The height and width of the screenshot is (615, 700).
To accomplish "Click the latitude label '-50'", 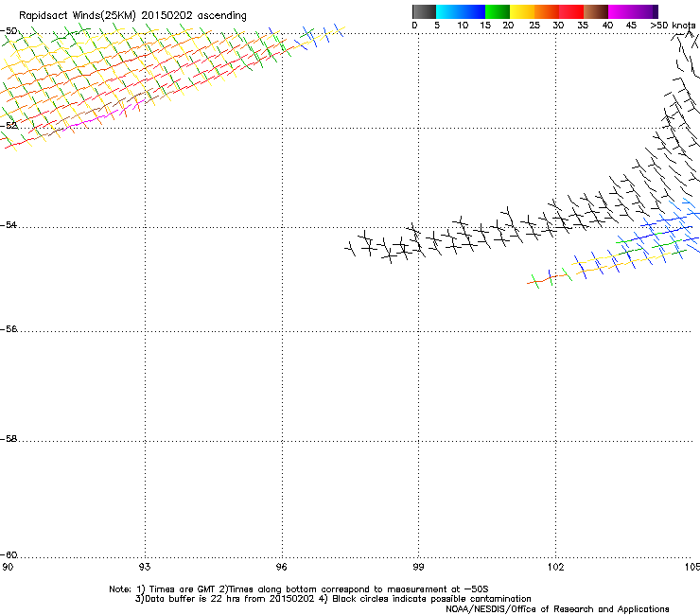I will tap(9, 31).
